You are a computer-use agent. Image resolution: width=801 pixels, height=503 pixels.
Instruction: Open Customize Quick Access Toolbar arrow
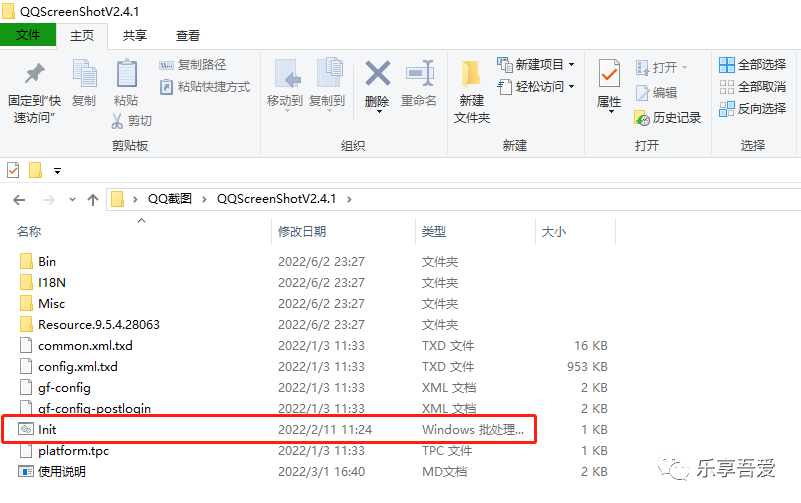[x=57, y=171]
